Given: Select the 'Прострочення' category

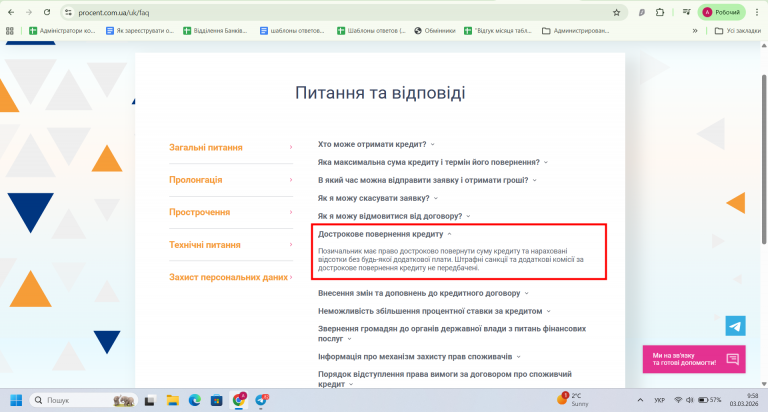Looking at the screenshot, I should (231, 212).
